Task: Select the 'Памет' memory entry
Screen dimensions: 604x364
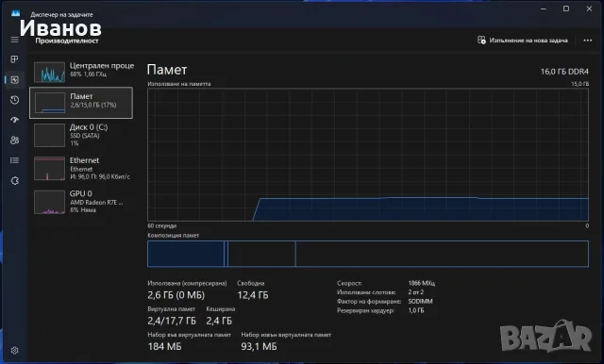Action: click(x=81, y=103)
